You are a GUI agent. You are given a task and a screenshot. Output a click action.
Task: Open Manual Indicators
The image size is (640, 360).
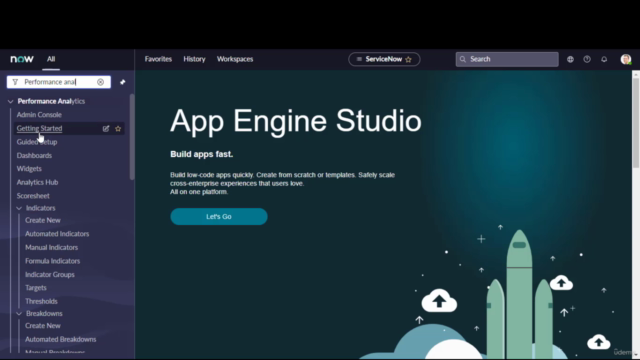(x=51, y=247)
